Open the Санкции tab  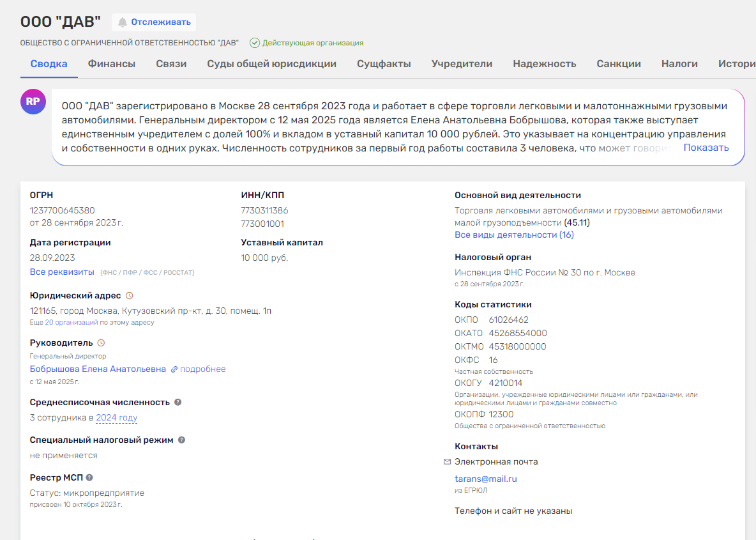tap(619, 64)
